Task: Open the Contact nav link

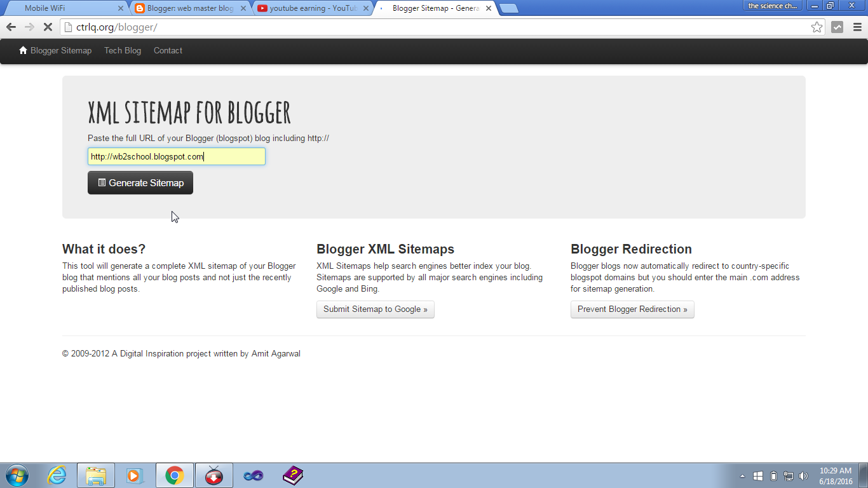Action: (168, 50)
